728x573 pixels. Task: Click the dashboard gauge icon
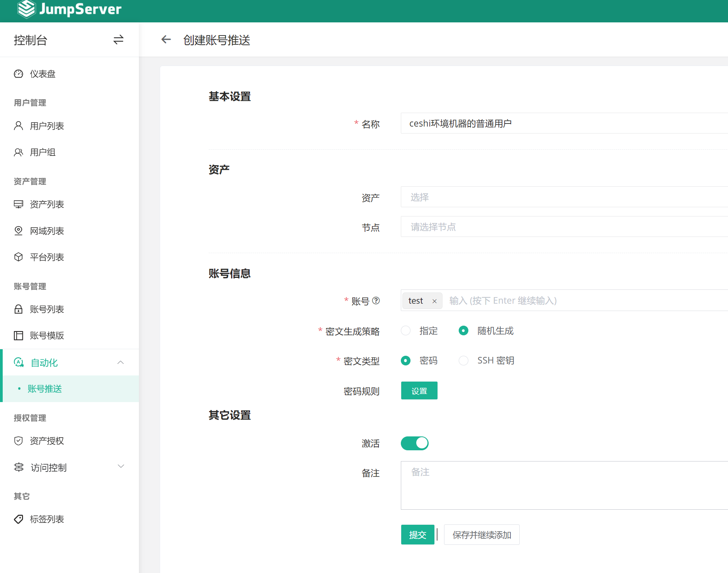click(19, 74)
